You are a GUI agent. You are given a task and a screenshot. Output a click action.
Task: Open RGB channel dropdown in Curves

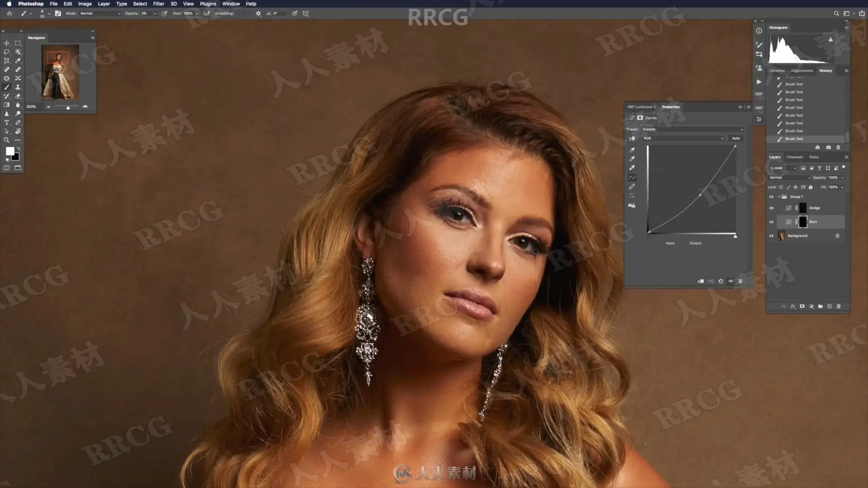[683, 138]
